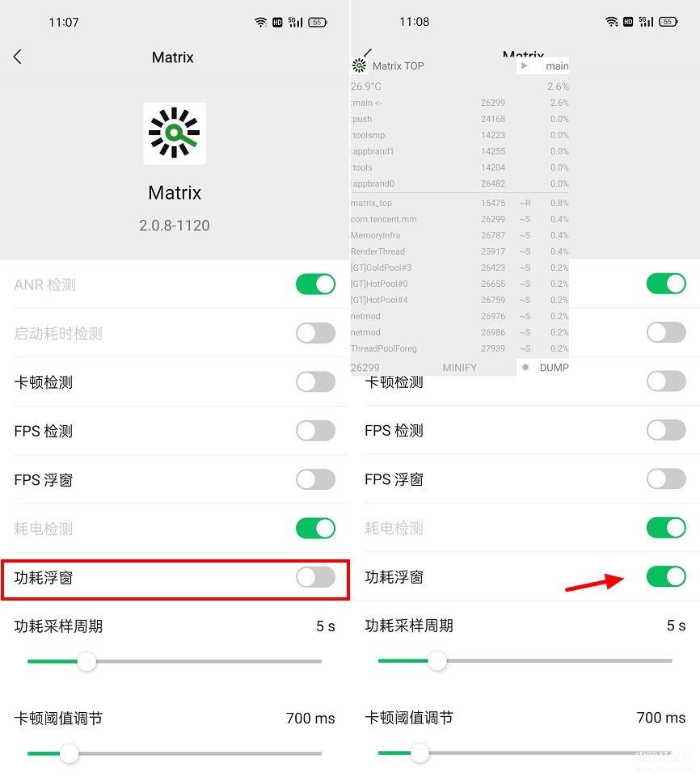Tap the HD icon in left status bar

[277, 22]
